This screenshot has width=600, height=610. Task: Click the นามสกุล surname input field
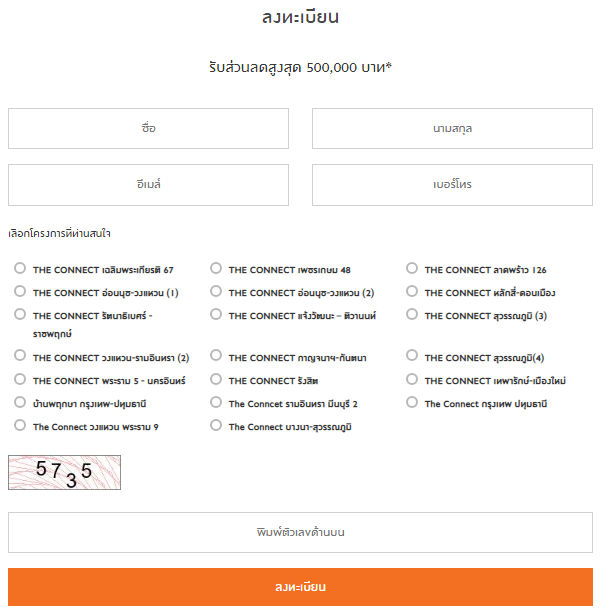click(452, 129)
